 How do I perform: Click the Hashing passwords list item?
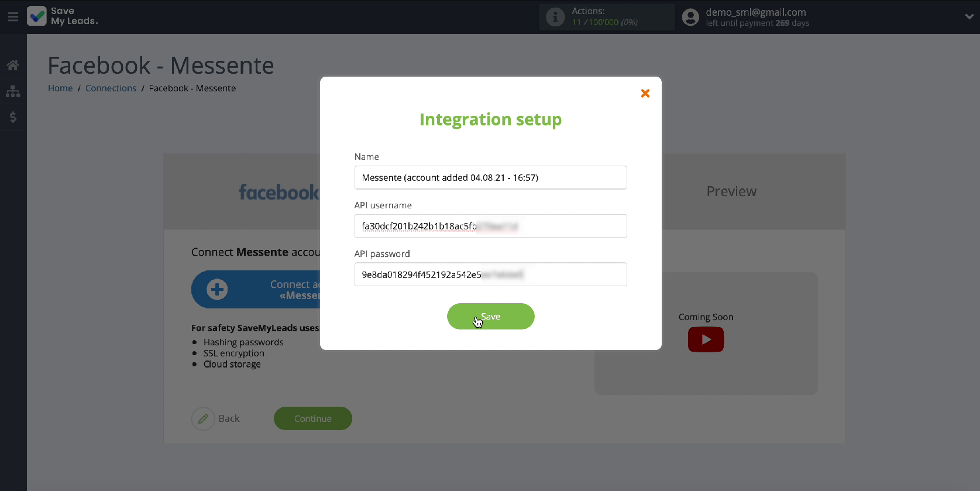(243, 342)
